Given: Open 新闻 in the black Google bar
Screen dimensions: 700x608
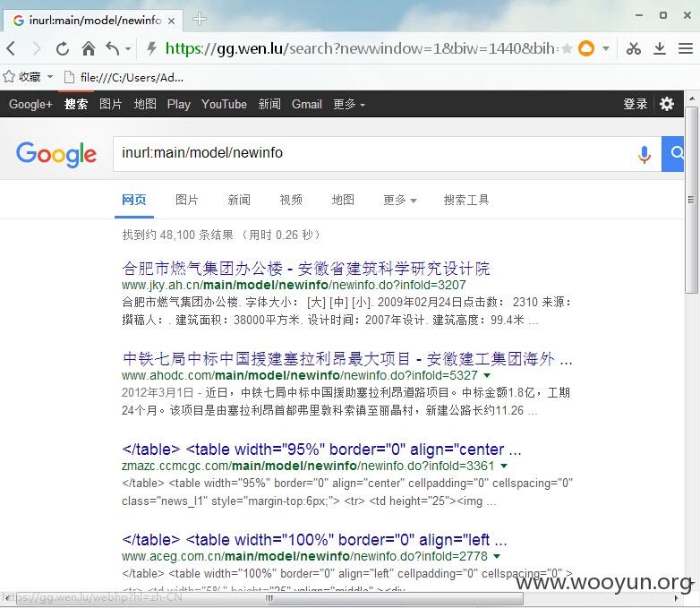Looking at the screenshot, I should coord(269,104).
